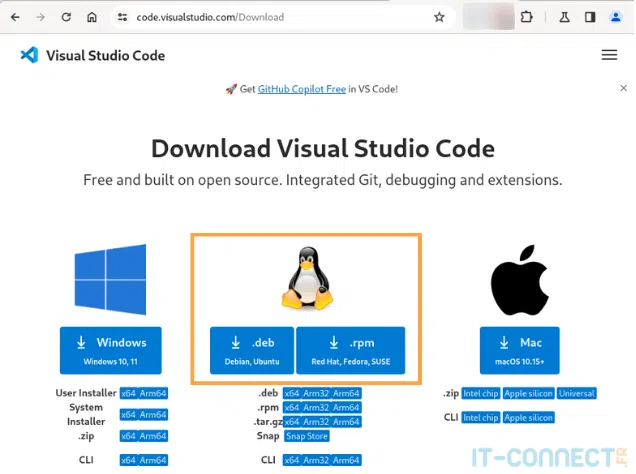This screenshot has height=474, width=636.
Task: Open the hamburger navigation menu
Action: tap(609, 55)
